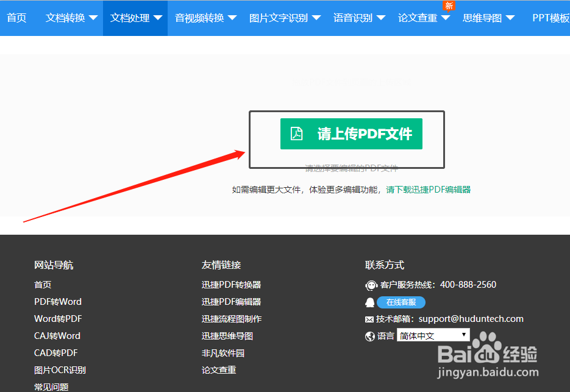Open the 简体中文 language selector
This screenshot has height=392, width=570.
tap(433, 335)
